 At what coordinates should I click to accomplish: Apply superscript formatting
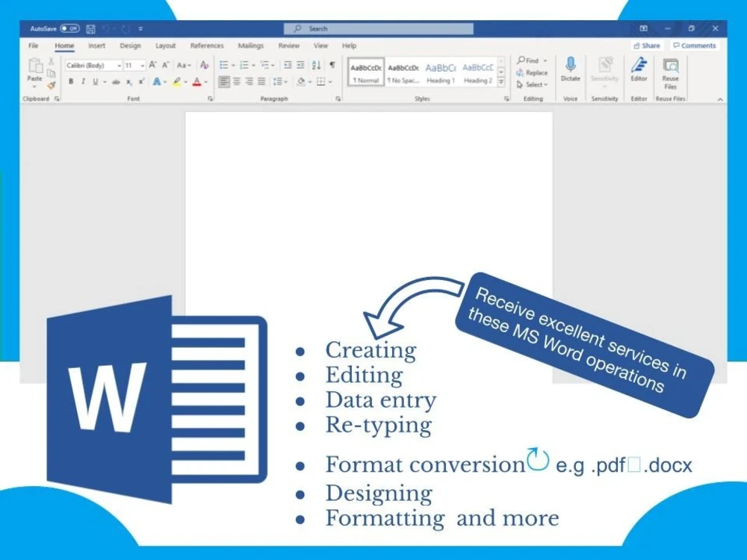[x=141, y=82]
